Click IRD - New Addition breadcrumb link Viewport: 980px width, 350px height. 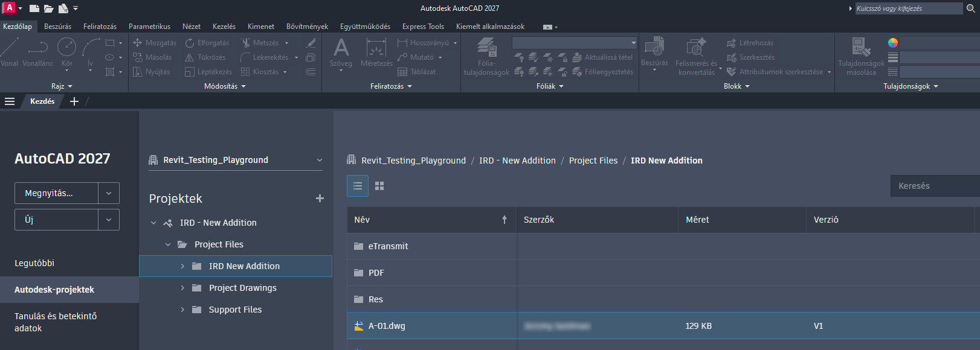coord(517,161)
